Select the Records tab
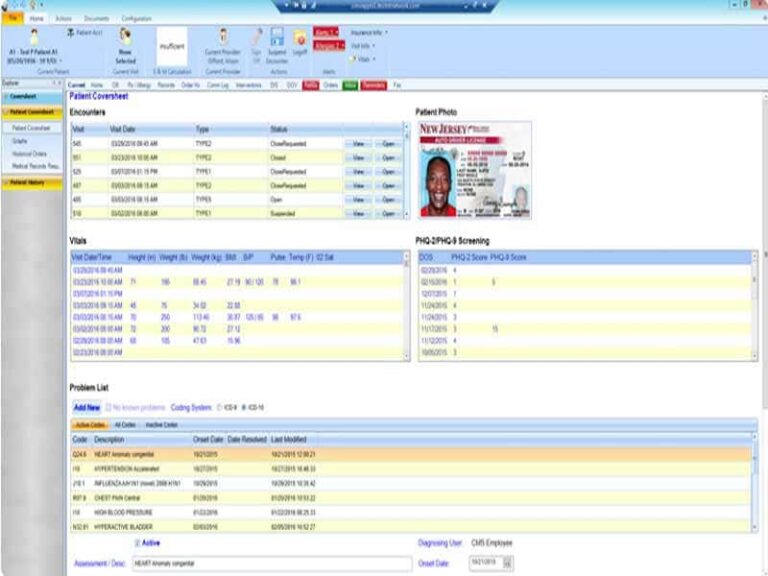The width and height of the screenshot is (768, 576). [x=166, y=85]
